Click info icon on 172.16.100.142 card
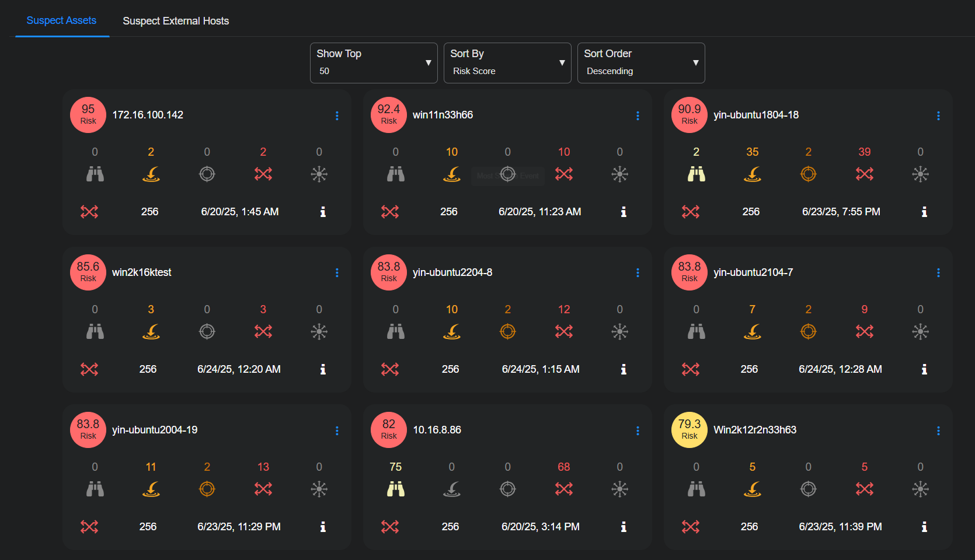Screen dimensions: 975x560 coord(323,212)
